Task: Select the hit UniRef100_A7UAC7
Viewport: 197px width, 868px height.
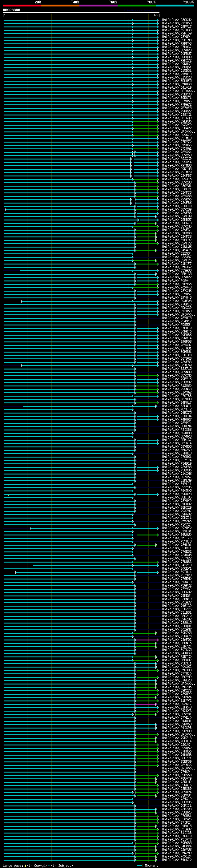Action: click(176, 47)
